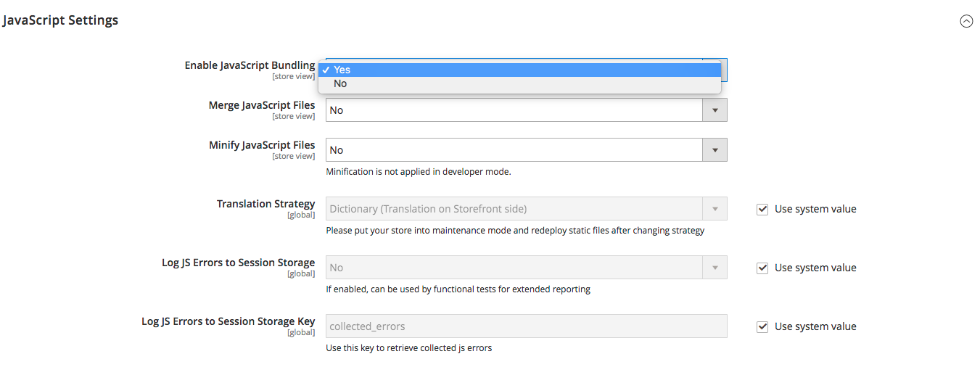Select No in the bundling dropdown list
980x375 pixels.
(x=519, y=83)
